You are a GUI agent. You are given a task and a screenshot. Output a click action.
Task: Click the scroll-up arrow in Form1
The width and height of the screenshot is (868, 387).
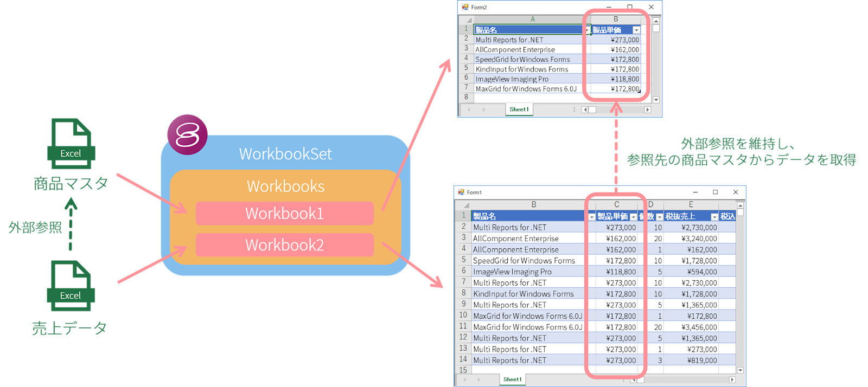(x=740, y=206)
